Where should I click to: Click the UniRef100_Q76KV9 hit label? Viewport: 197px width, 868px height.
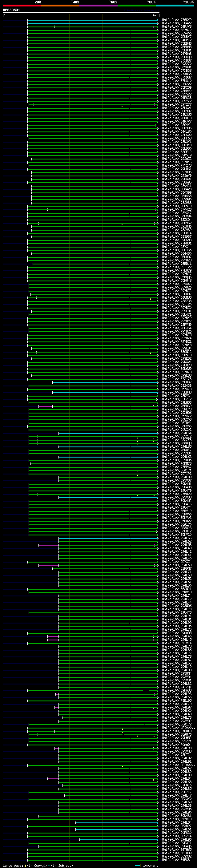[x=177, y=20]
